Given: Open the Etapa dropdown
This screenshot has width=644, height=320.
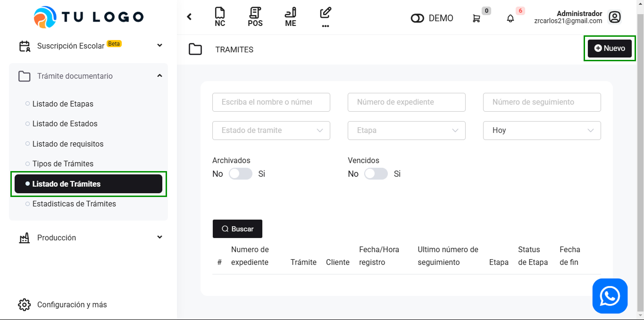Looking at the screenshot, I should 406,131.
